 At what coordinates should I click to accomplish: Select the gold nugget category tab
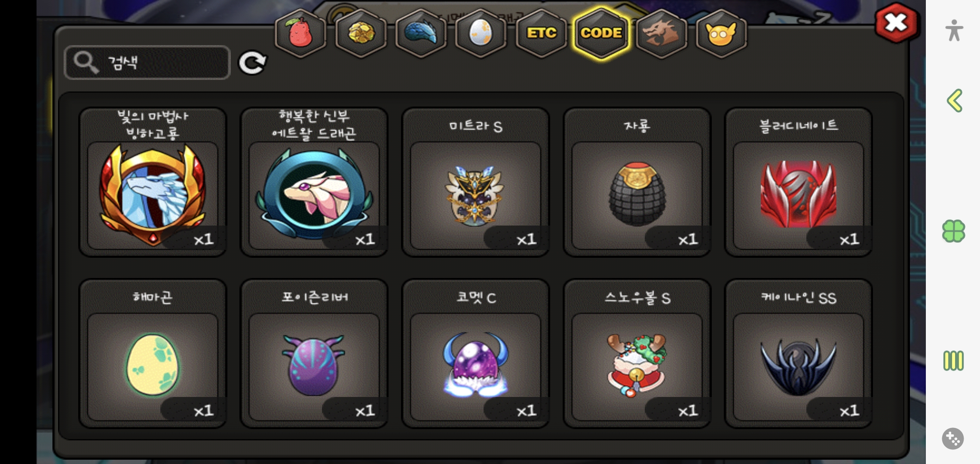point(361,33)
